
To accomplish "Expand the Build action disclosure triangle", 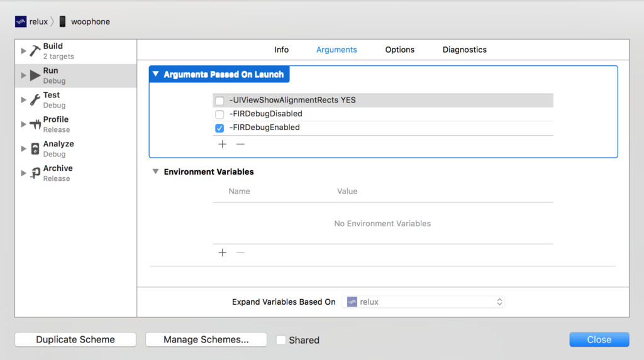I will pos(23,51).
